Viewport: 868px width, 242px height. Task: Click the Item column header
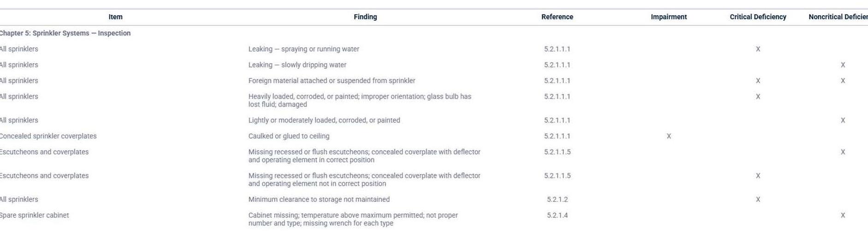coord(115,17)
